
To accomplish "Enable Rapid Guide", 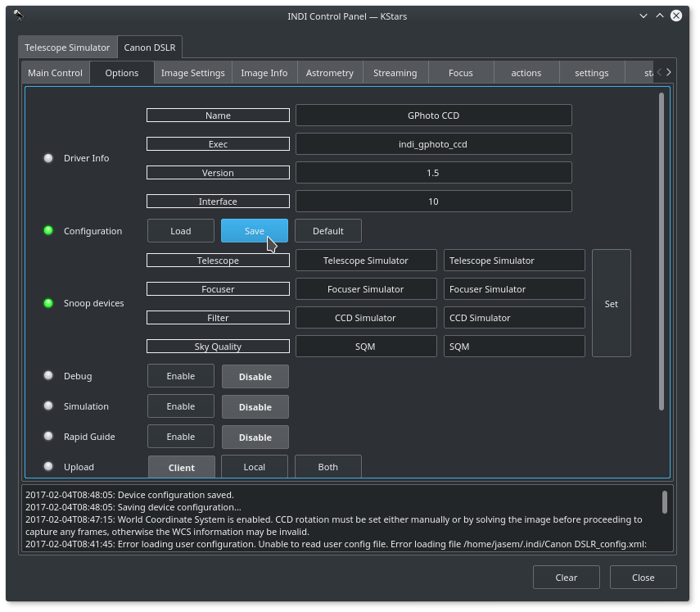I will pyautogui.click(x=181, y=437).
